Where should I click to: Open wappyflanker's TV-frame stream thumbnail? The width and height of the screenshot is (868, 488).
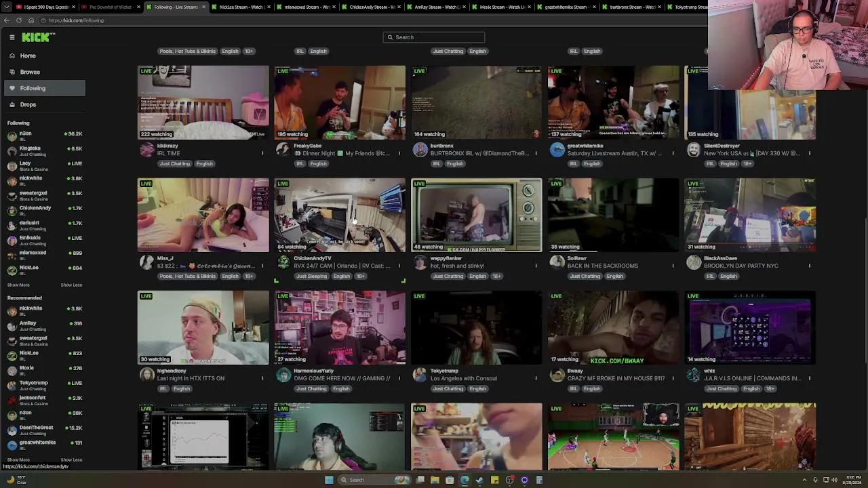[476, 215]
